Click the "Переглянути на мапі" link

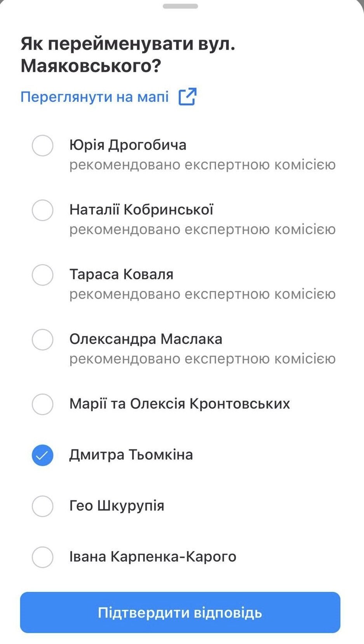coord(94,97)
